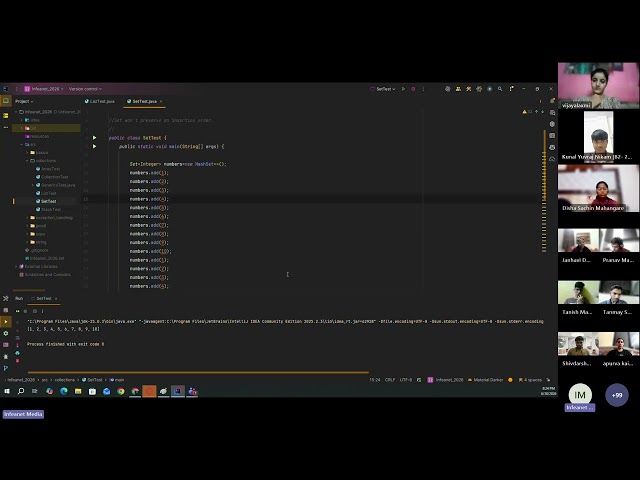Click the Material Darker theme status widget
The width and height of the screenshot is (640, 480).
tap(485, 380)
